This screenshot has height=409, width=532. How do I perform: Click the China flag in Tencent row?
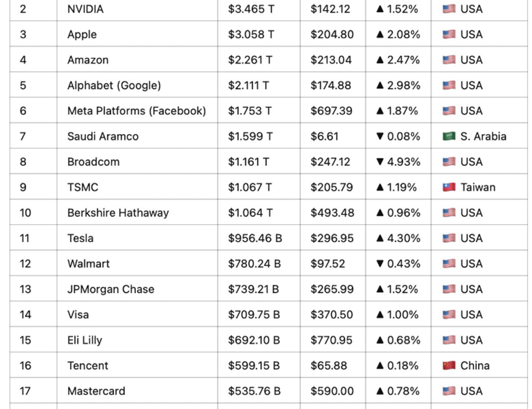pyautogui.click(x=449, y=366)
